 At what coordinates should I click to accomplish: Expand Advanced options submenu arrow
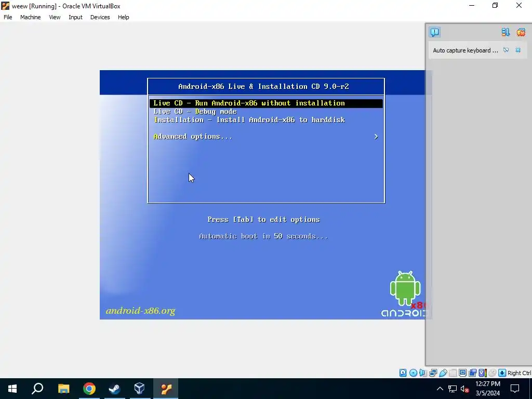pyautogui.click(x=376, y=137)
